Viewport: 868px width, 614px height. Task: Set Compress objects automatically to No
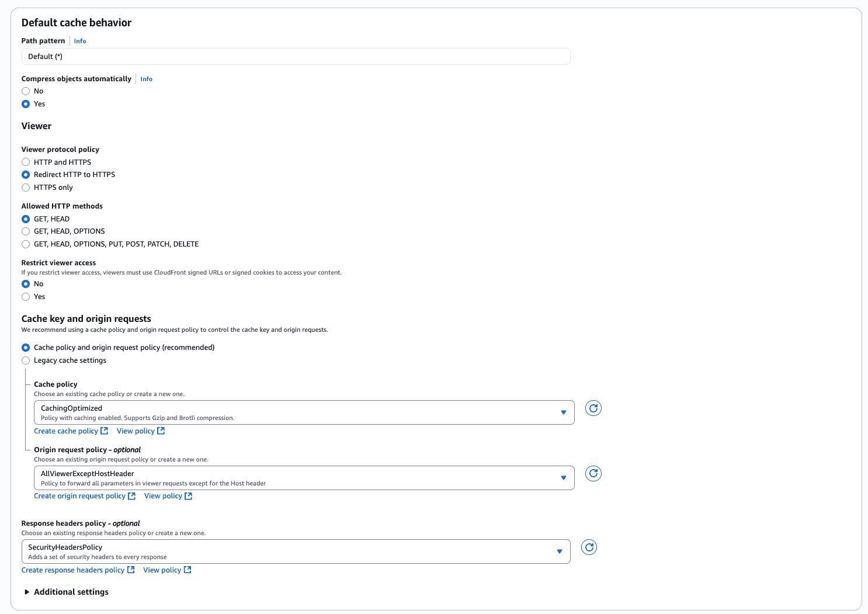26,91
